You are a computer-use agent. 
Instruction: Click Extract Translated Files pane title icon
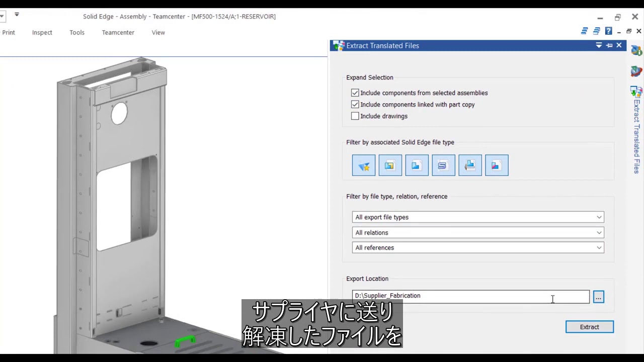click(x=339, y=46)
